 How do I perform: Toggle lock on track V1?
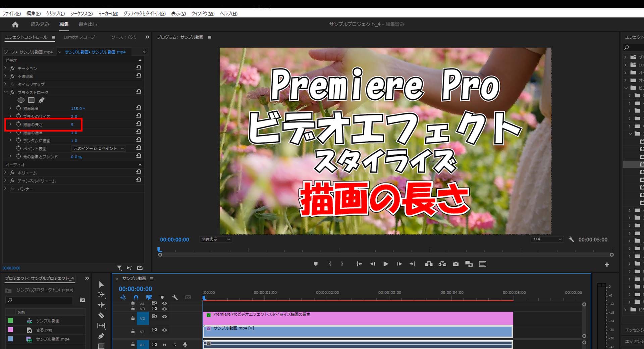133,331
